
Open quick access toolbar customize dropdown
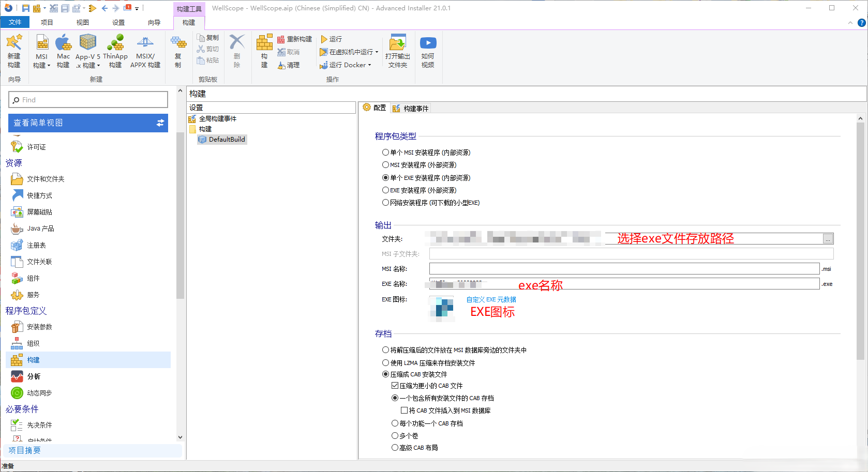click(x=137, y=8)
